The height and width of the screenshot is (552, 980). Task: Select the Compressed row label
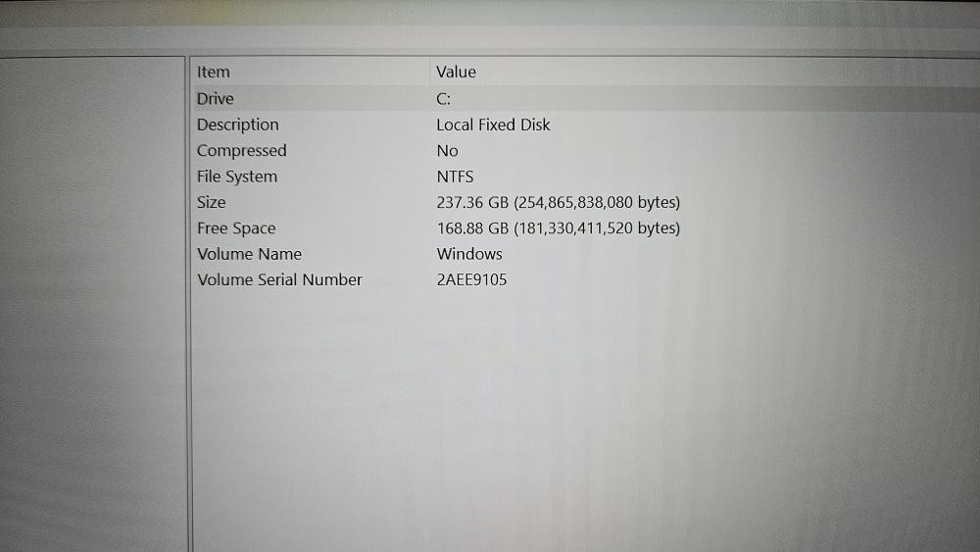tap(241, 151)
